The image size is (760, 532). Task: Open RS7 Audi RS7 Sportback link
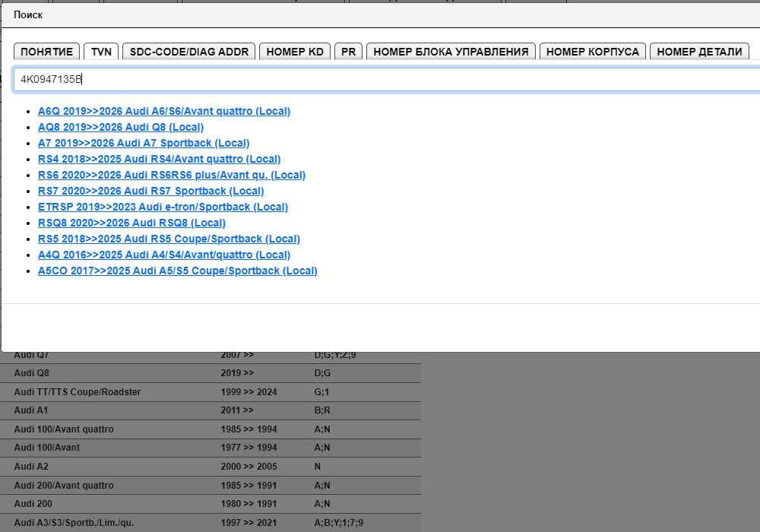pos(150,191)
